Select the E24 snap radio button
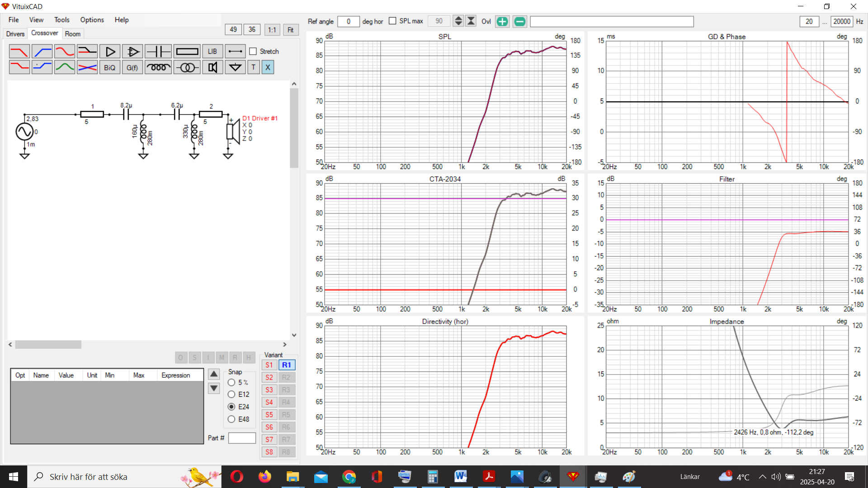868x488 pixels. (231, 407)
